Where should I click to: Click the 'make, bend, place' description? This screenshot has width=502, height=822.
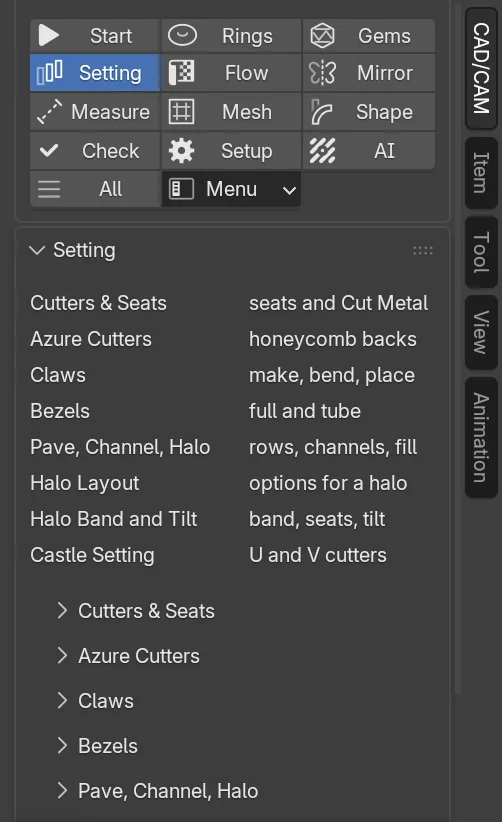point(332,375)
